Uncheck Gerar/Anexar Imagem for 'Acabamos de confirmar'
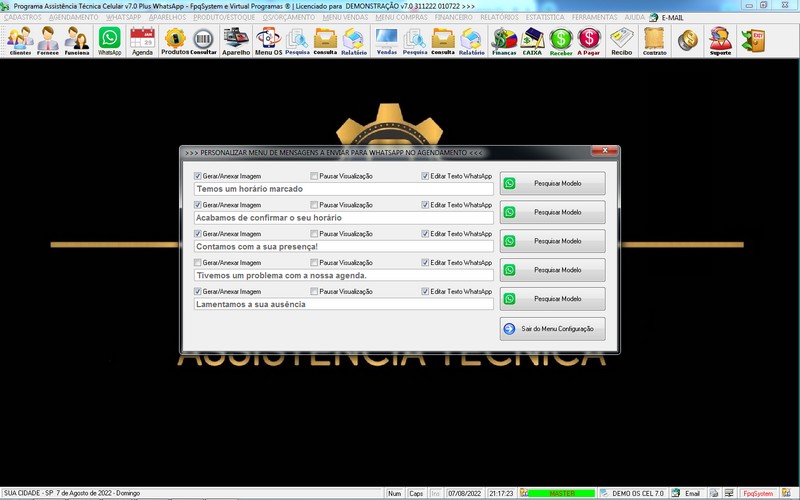Viewport: 800px width, 500px height. (x=197, y=205)
